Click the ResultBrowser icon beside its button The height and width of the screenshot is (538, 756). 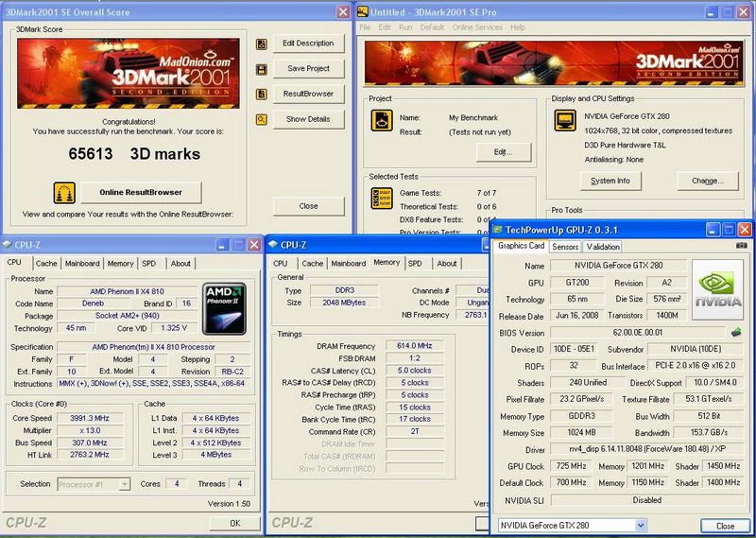pos(262,95)
